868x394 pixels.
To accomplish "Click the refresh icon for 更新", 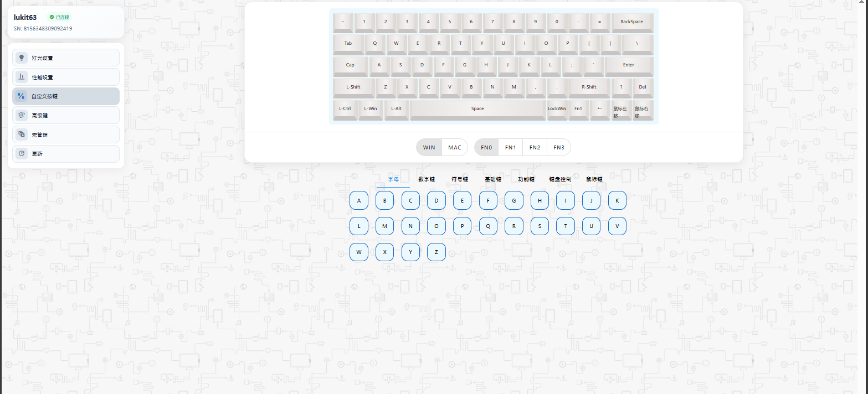I will coord(22,154).
